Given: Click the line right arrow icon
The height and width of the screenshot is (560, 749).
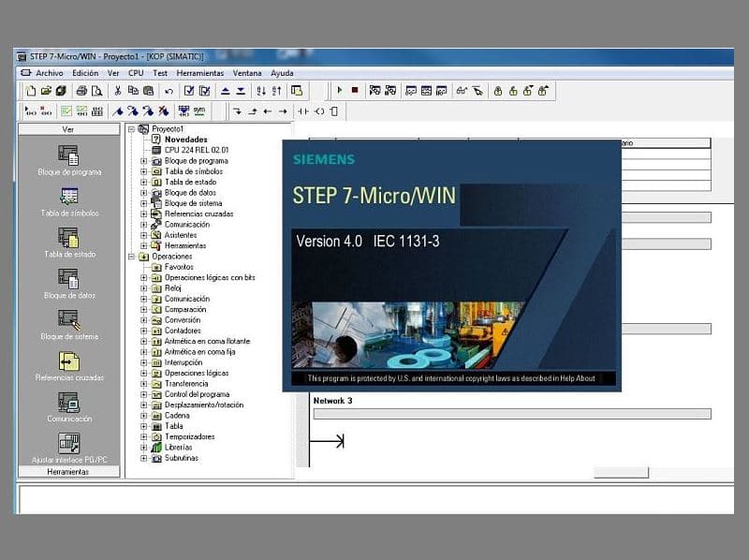Looking at the screenshot, I should [x=283, y=111].
